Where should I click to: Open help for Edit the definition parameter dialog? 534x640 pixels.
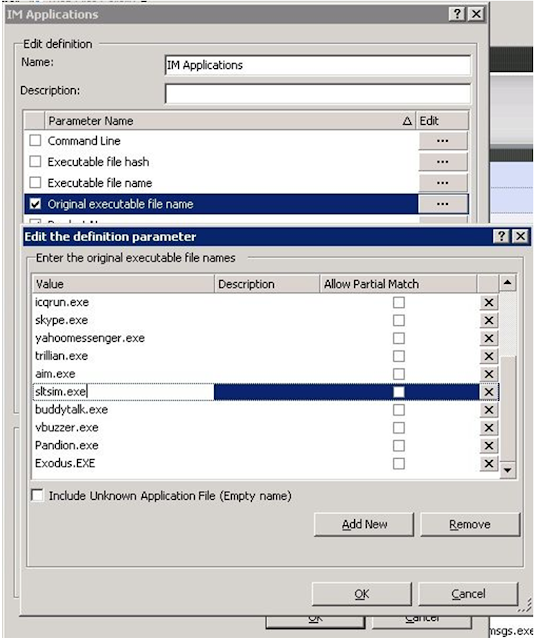pos(501,236)
